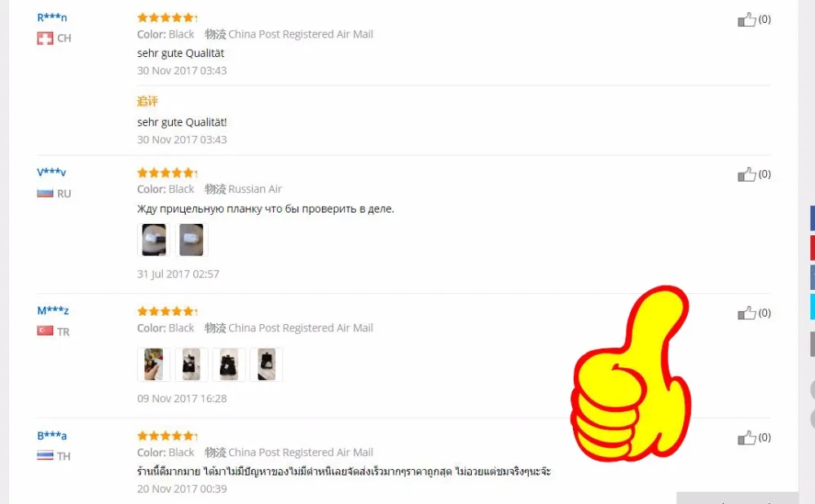Like the review by V***v
The height and width of the screenshot is (504, 815).
(x=747, y=174)
